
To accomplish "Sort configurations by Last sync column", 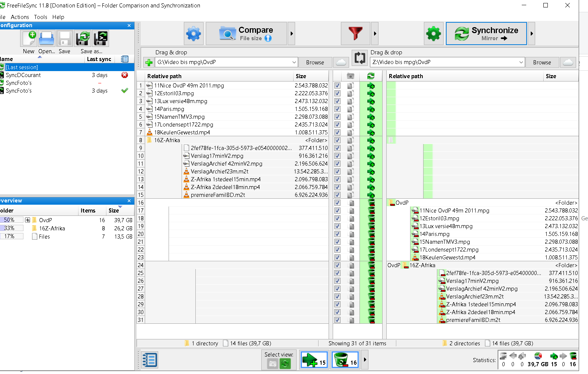I will [x=99, y=59].
